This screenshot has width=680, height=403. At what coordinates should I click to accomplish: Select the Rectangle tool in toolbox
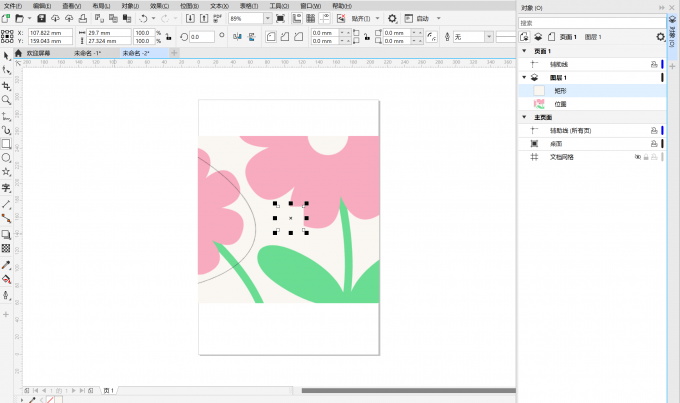[x=6, y=143]
